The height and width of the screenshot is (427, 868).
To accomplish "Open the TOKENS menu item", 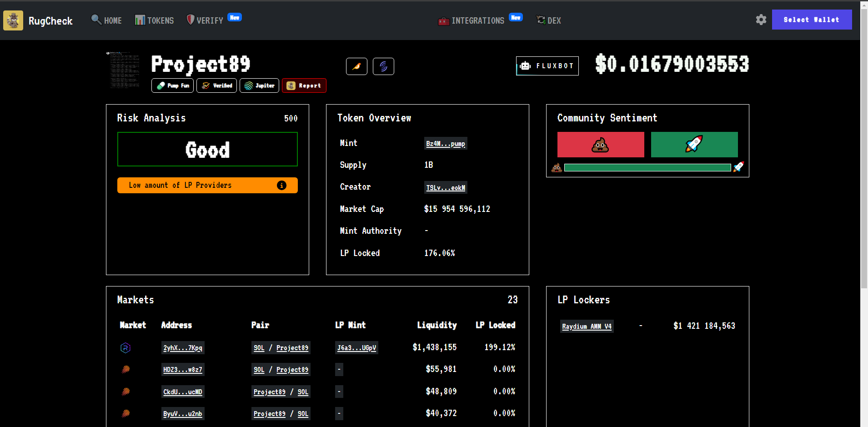I will point(154,20).
